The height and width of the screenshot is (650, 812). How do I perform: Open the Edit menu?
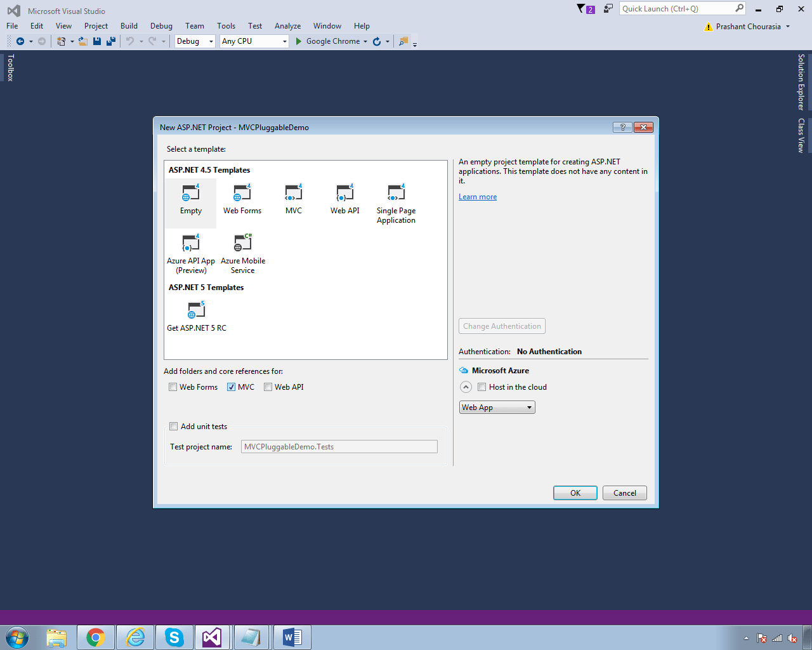(x=37, y=26)
